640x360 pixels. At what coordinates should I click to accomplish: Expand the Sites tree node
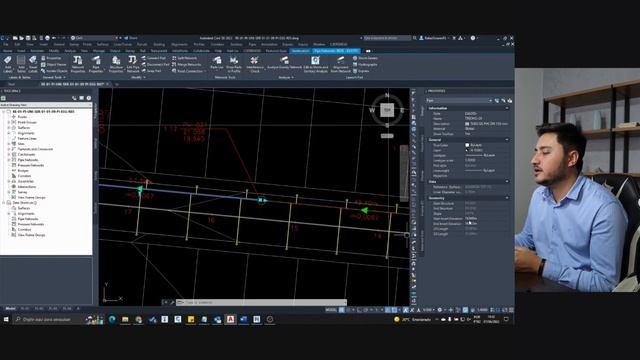[x=9, y=144]
